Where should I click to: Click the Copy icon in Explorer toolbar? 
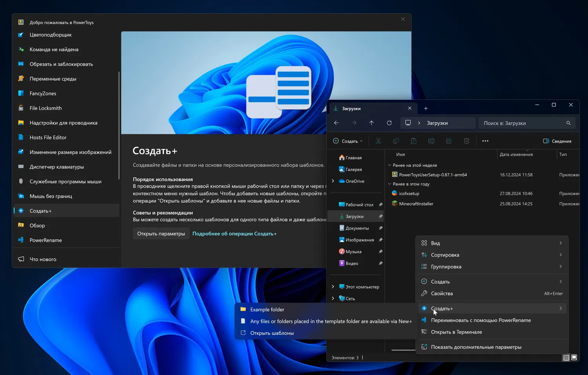point(396,141)
